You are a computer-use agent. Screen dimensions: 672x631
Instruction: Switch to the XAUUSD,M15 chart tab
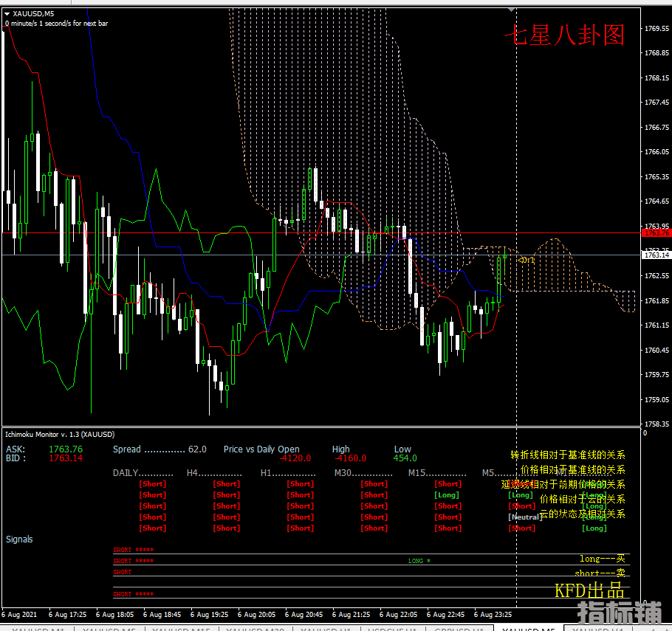tap(181, 629)
